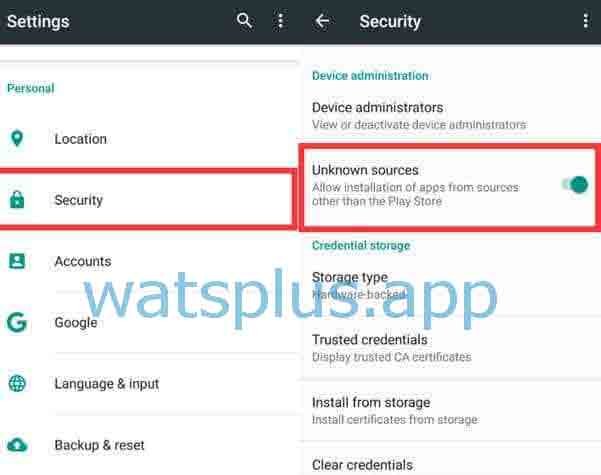Screen dimensions: 601x475
Task: Tap the Location pin icon
Action: [x=16, y=138]
